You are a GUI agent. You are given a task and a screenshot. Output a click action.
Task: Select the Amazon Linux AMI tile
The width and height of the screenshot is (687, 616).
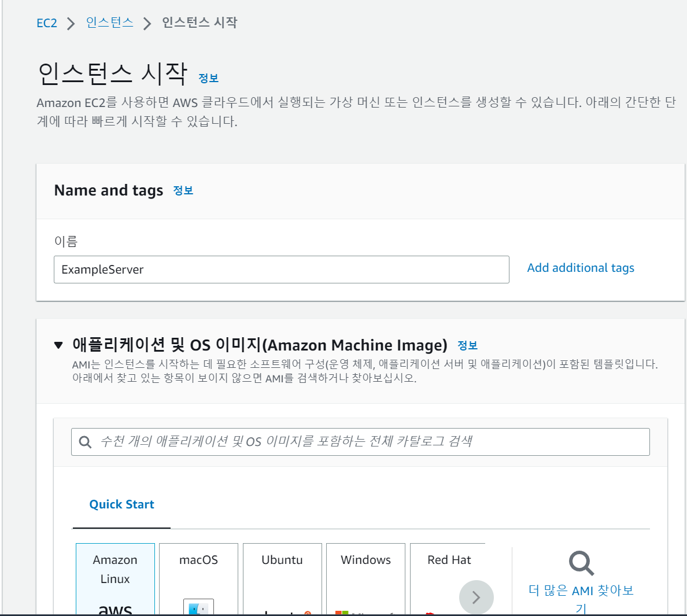115,578
